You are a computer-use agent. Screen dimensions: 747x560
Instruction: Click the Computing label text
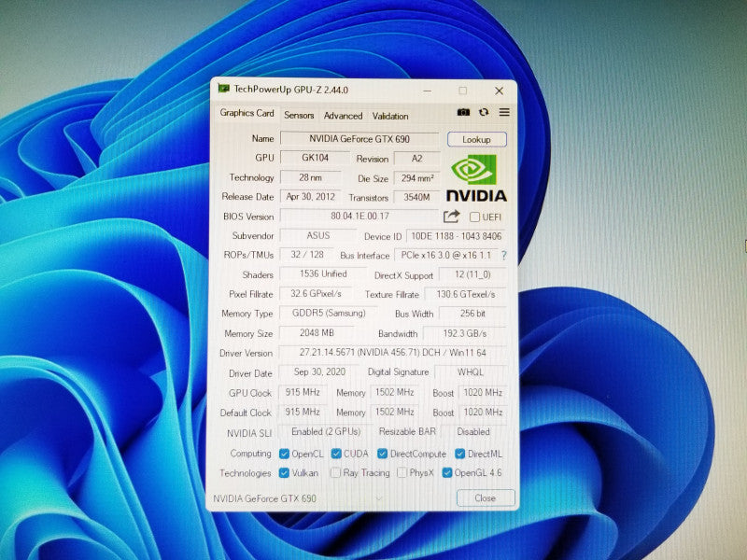tap(250, 454)
